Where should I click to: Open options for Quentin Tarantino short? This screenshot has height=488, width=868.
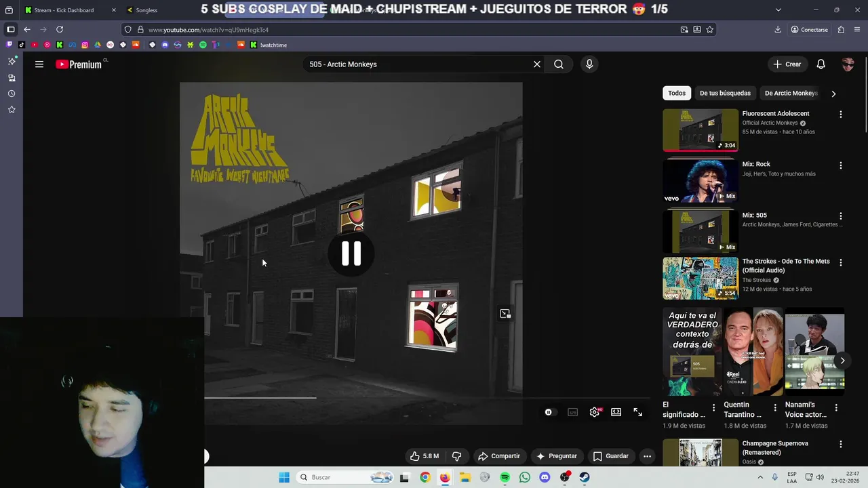tap(775, 408)
